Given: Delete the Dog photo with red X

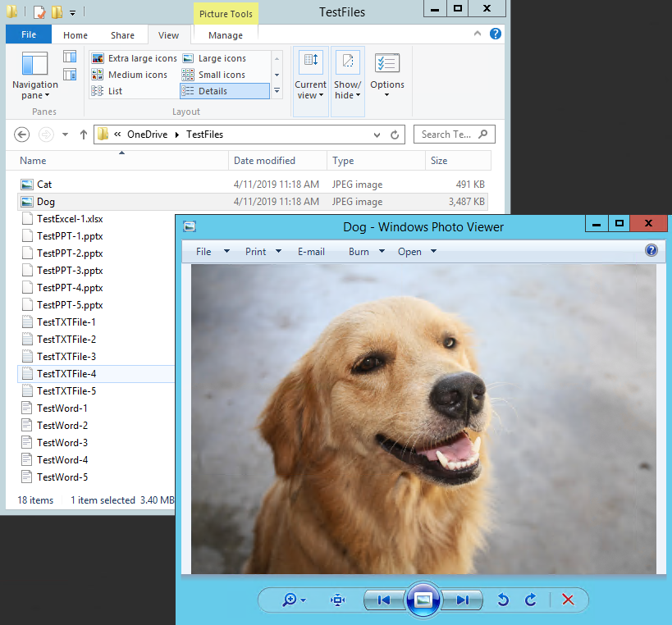Looking at the screenshot, I should click(568, 600).
